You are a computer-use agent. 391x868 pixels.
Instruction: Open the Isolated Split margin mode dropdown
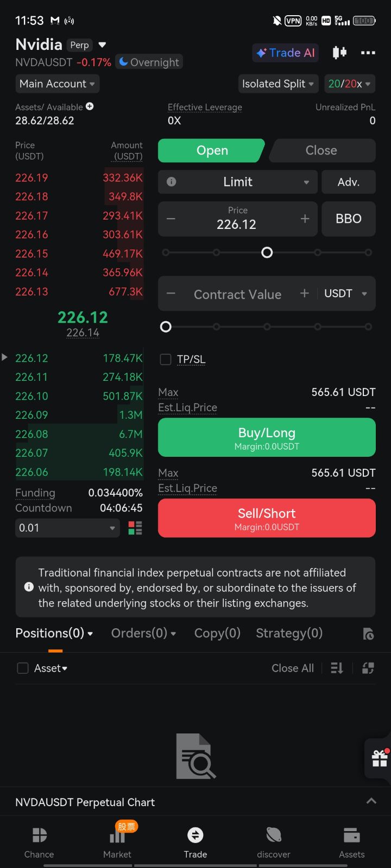[278, 84]
